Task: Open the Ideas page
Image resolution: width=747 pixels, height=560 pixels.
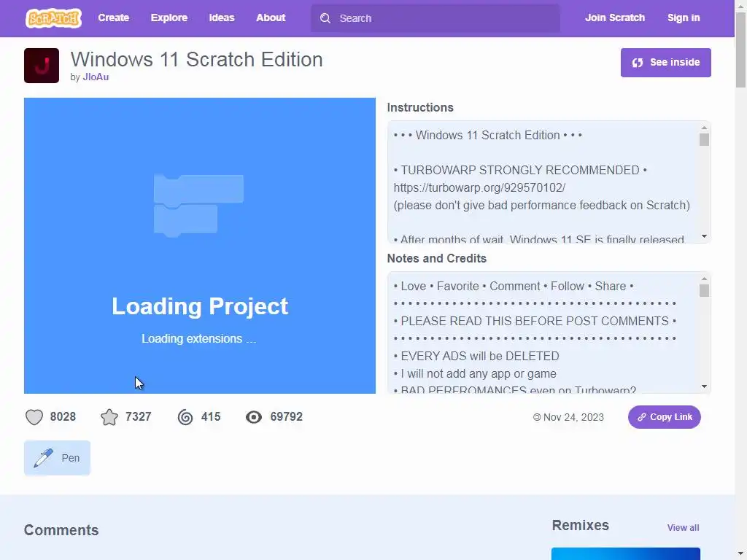Action: (x=222, y=17)
